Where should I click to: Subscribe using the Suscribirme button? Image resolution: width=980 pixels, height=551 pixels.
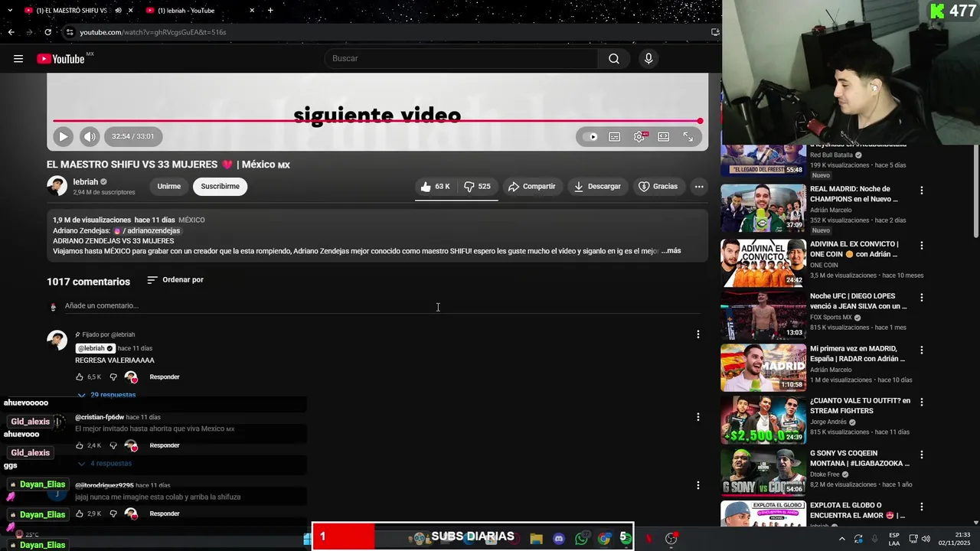tap(220, 186)
